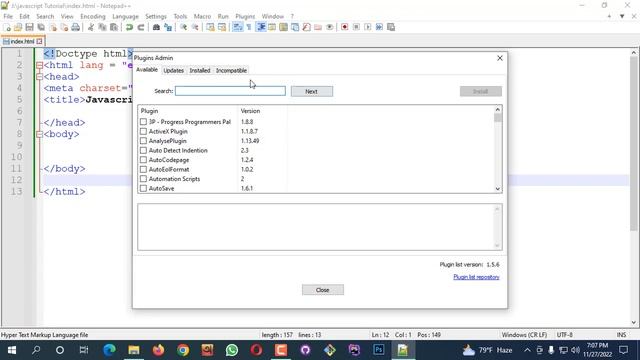Click the Save Recorded Macro icon
The image size is (640, 360).
pos(391,27)
